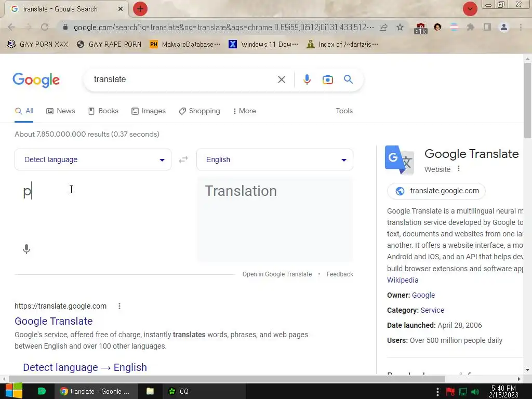Open the volume control tray icon
532x399 pixels.
[475, 392]
